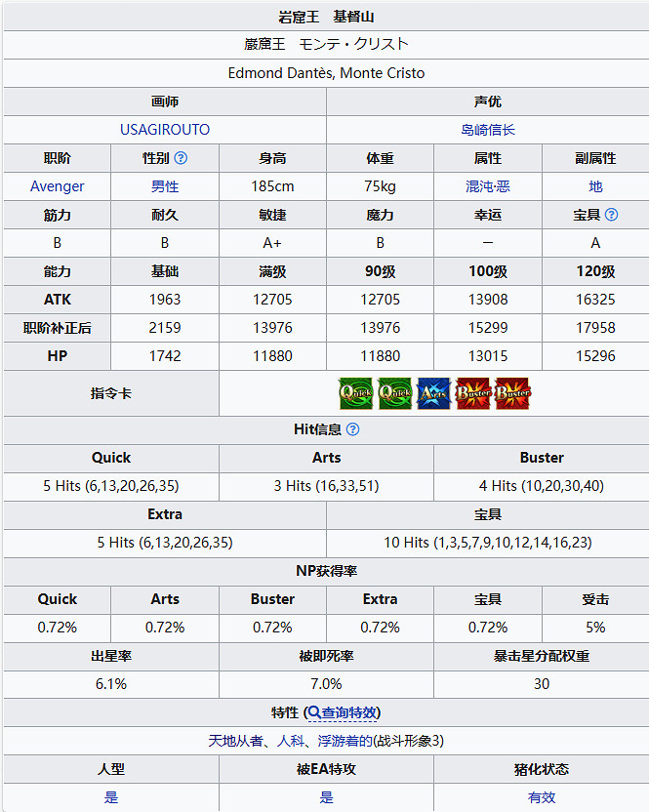Click the help icon next to 宝具 header
This screenshot has height=812, width=649.
pos(611,215)
